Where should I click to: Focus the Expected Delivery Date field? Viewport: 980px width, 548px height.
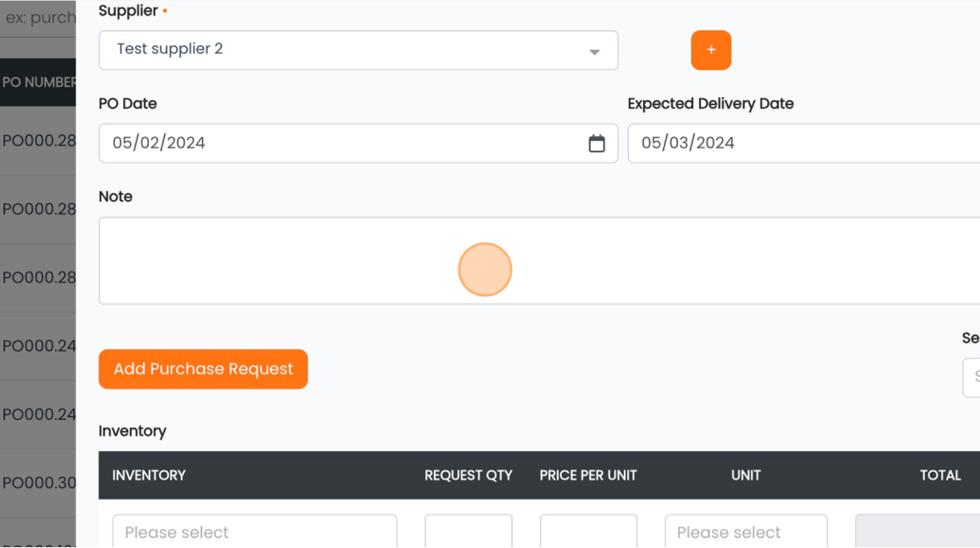[x=804, y=143]
